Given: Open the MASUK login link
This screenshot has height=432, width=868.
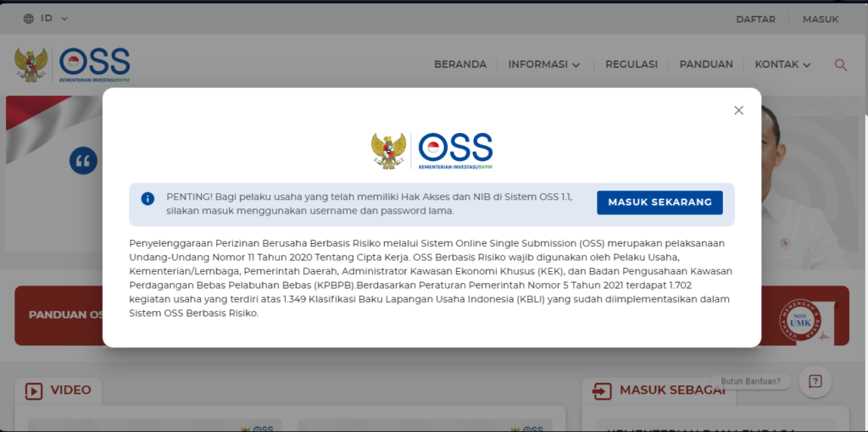Looking at the screenshot, I should click(821, 19).
